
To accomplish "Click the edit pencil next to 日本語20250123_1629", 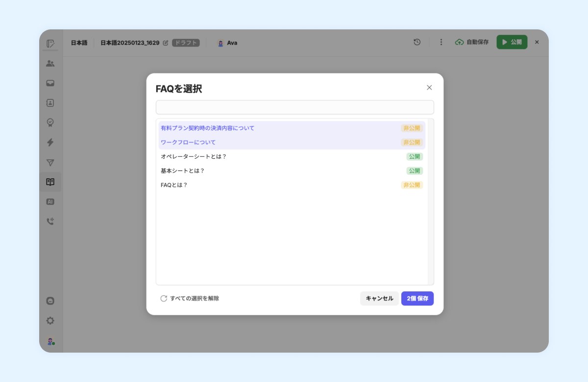I will point(166,43).
